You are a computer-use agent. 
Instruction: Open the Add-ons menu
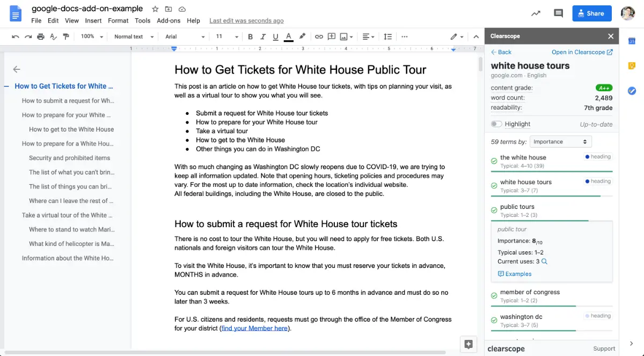click(x=169, y=21)
